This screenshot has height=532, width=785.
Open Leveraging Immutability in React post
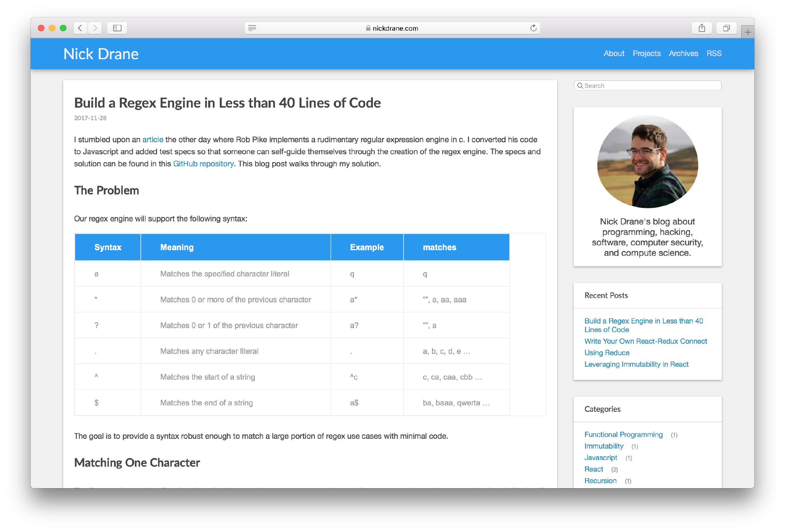[x=636, y=364]
